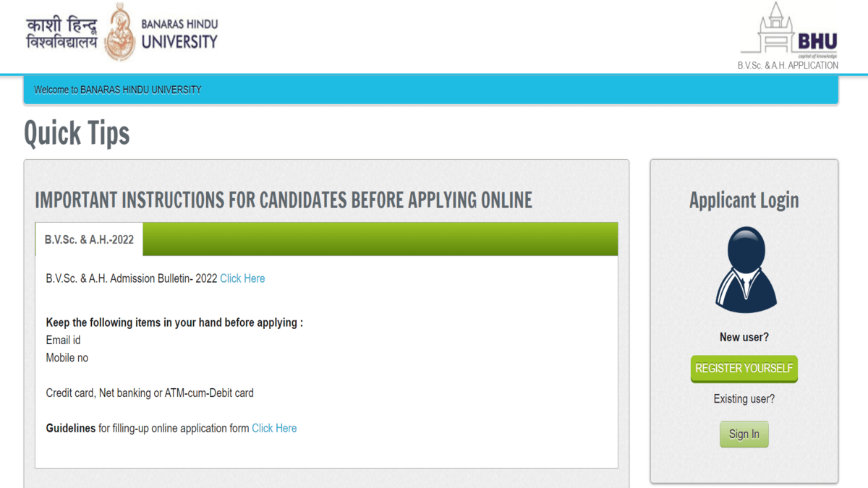
Task: Click the IMPORTANT INSTRUCTIONS FOR CANDIDATES heading
Action: coord(284,200)
